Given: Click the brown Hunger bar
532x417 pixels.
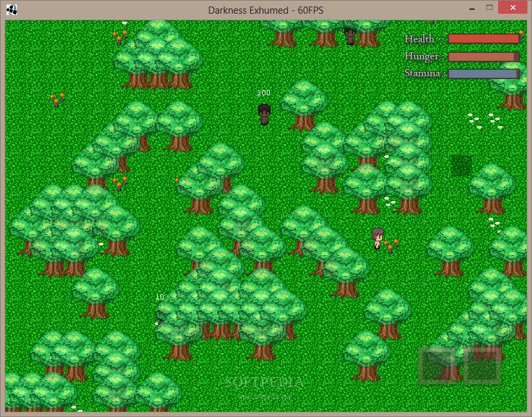Looking at the screenshot, I should tap(484, 56).
